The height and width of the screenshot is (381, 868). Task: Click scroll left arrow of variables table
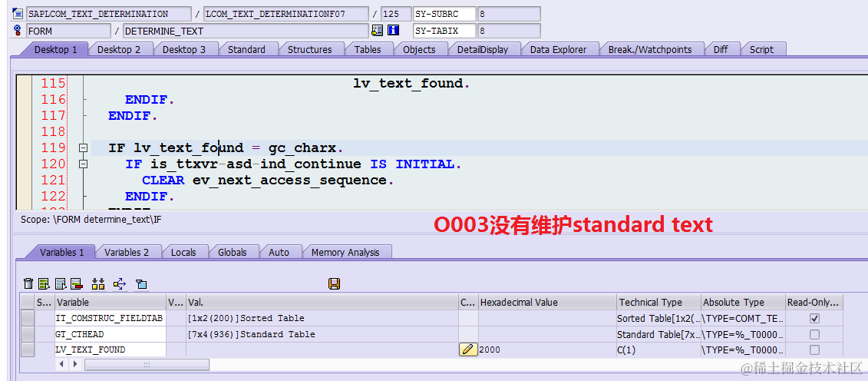(x=62, y=364)
